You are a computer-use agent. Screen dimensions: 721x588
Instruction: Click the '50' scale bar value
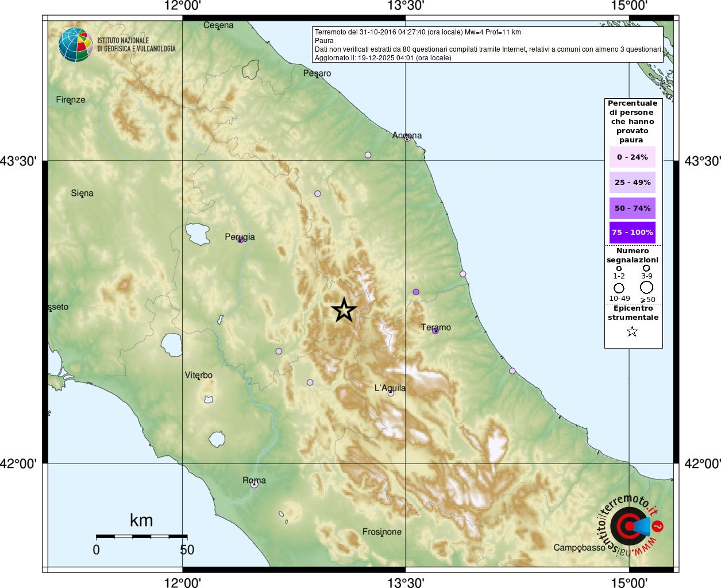point(187,550)
